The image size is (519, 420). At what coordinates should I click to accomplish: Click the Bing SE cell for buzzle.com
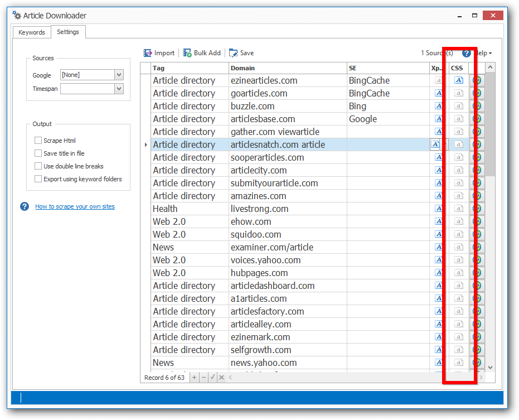[388, 106]
